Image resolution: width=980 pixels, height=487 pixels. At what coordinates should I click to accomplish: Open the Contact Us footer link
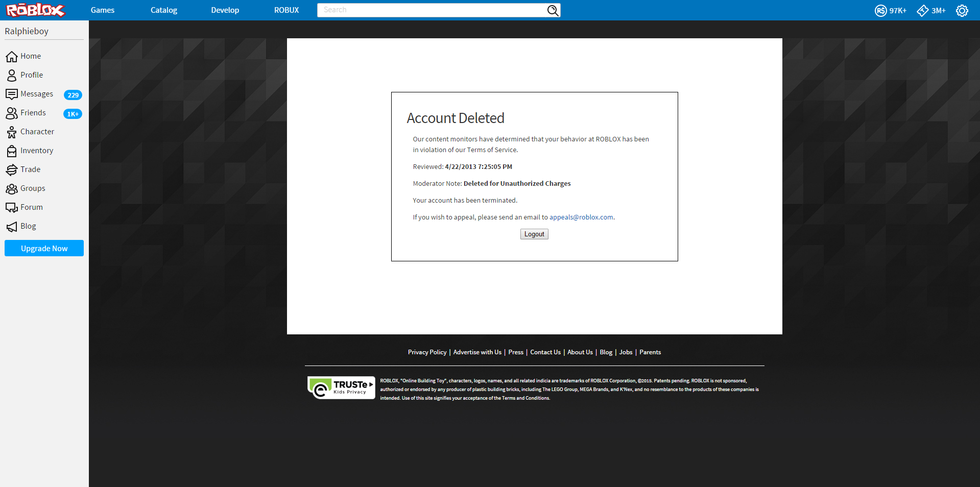(x=545, y=352)
